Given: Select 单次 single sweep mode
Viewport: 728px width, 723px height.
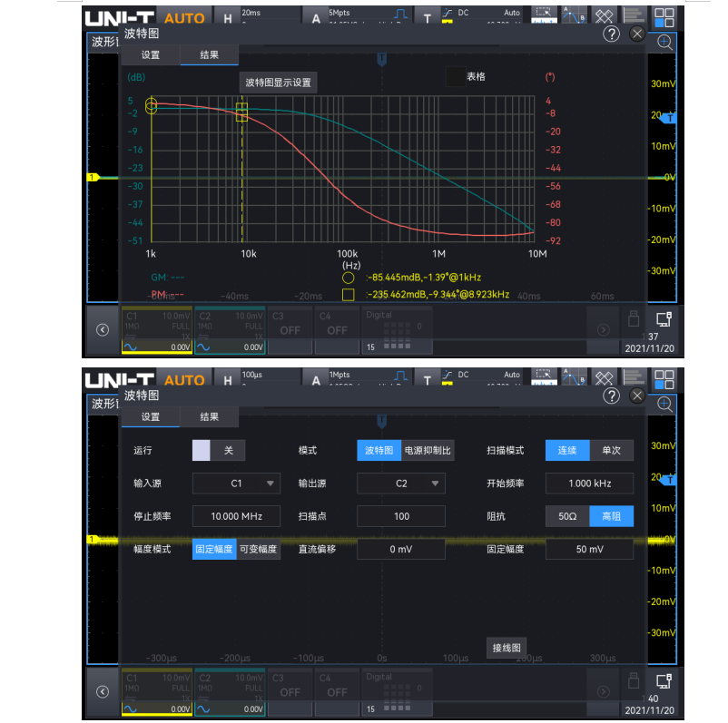Looking at the screenshot, I should click(x=611, y=451).
